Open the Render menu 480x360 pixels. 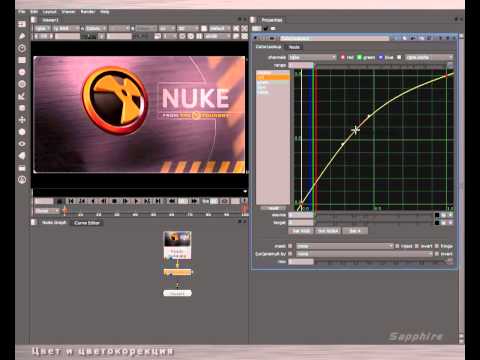(x=88, y=12)
